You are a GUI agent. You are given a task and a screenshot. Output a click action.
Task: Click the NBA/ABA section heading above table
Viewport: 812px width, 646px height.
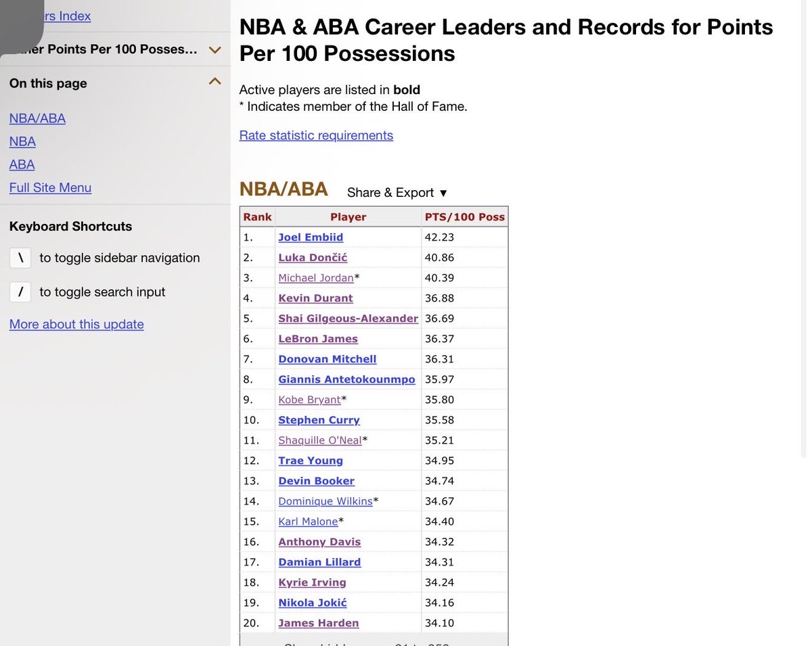click(x=284, y=189)
